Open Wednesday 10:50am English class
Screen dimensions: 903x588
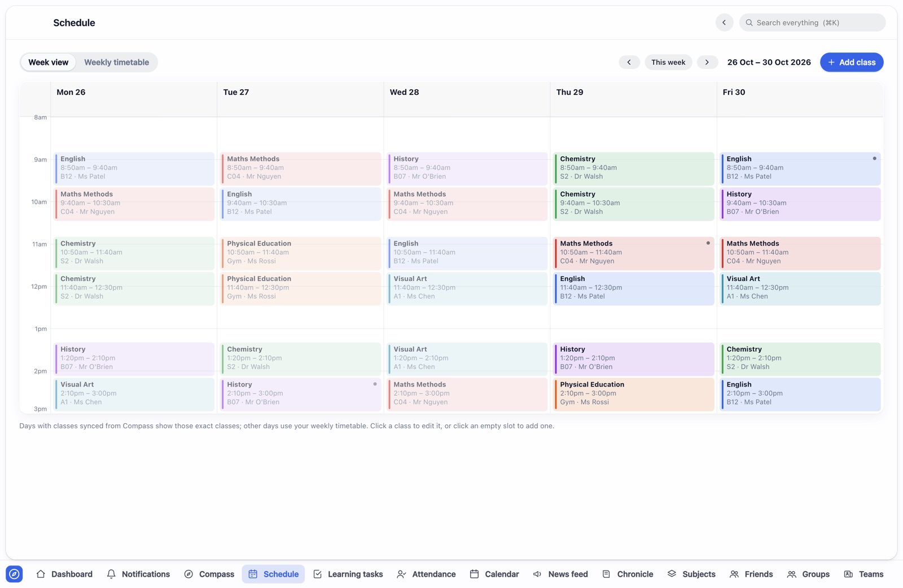(x=467, y=253)
